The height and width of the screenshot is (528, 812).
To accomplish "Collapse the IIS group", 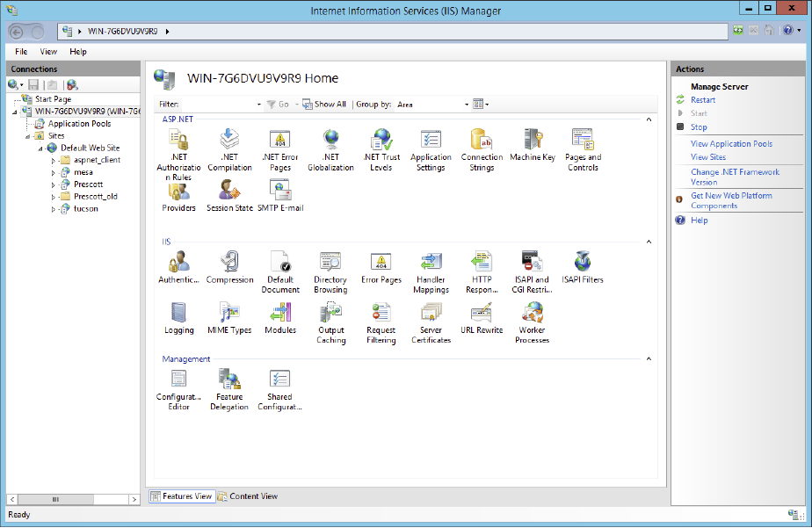I will point(649,242).
